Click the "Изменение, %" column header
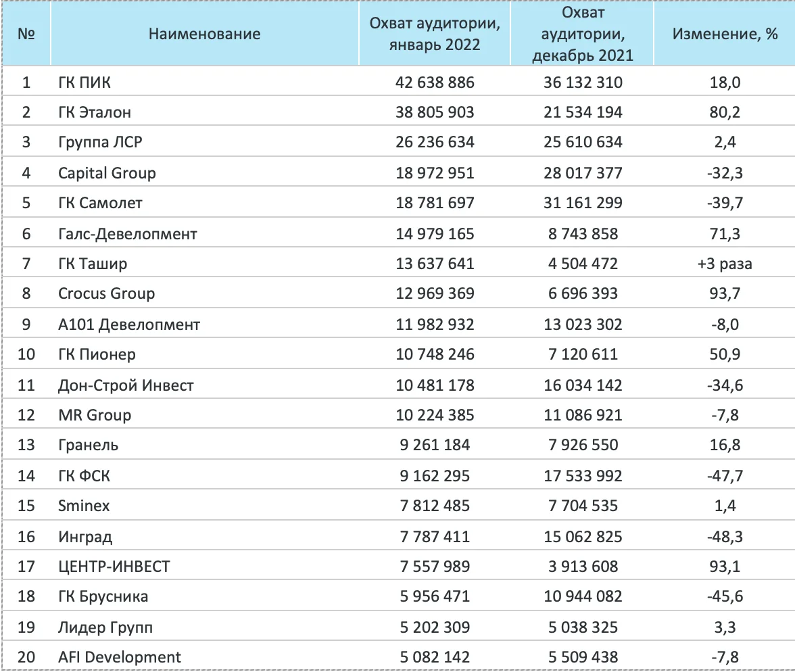 [725, 34]
